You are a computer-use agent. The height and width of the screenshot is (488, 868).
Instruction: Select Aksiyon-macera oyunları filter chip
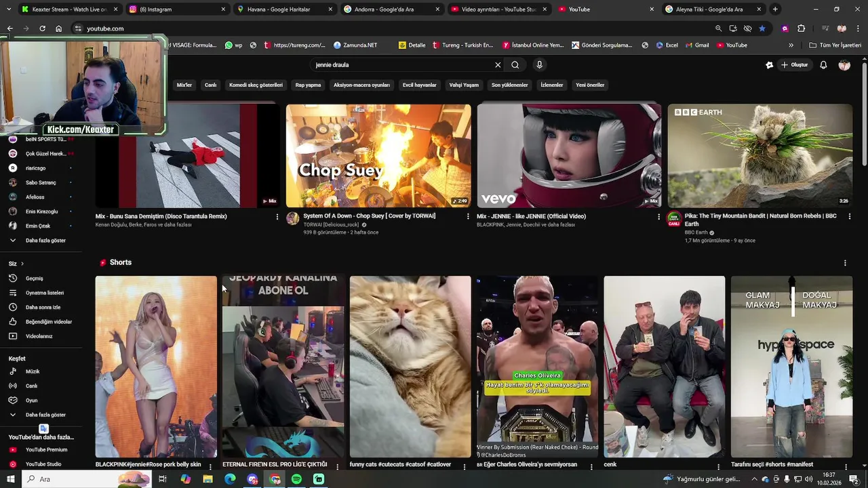coord(361,85)
